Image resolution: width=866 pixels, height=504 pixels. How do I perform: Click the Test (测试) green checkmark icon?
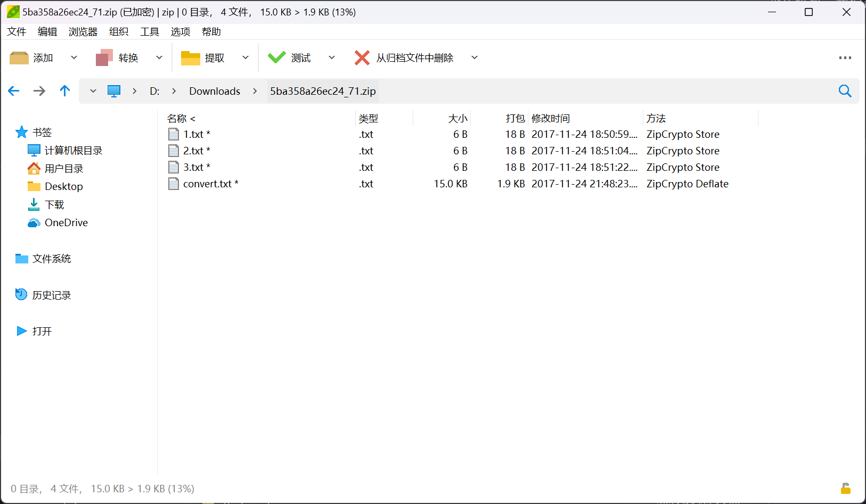tap(277, 57)
